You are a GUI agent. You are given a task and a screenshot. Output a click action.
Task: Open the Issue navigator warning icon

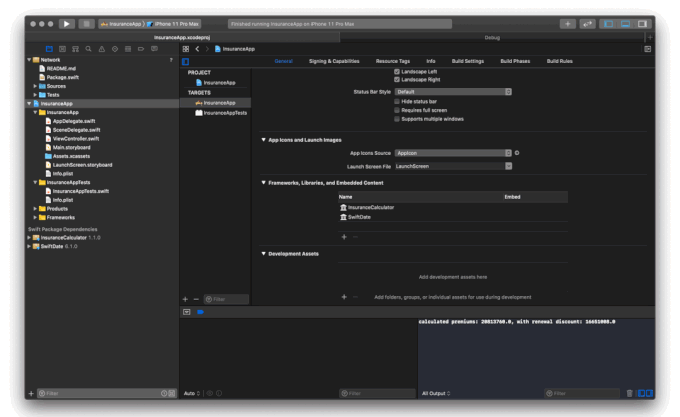point(101,49)
